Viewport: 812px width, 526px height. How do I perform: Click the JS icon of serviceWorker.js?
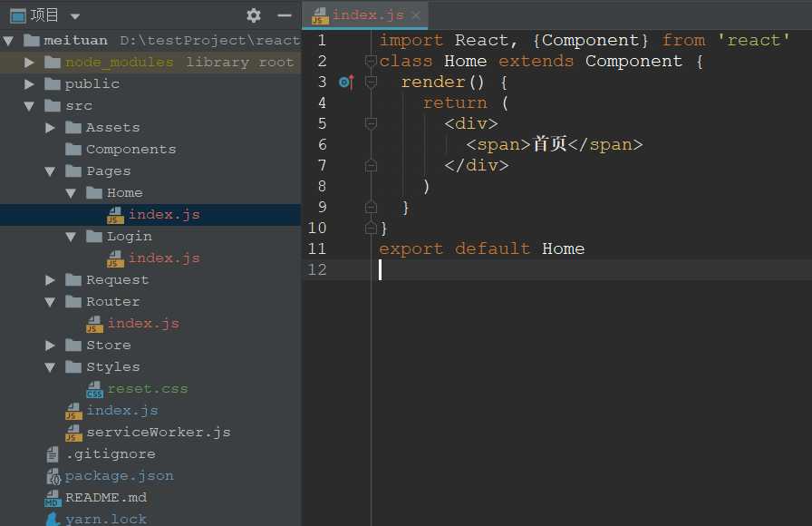coord(74,433)
